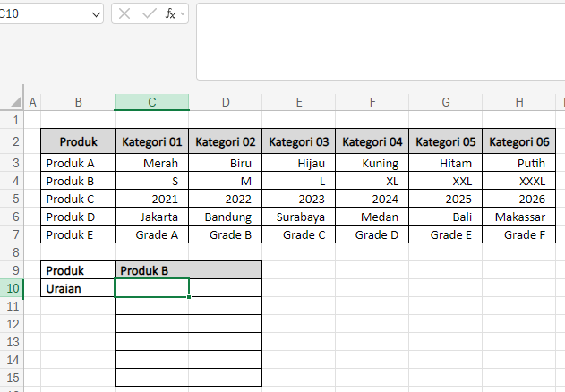The image size is (565, 392).
Task: Click the Kategori 03 header cell
Action: [x=299, y=141]
